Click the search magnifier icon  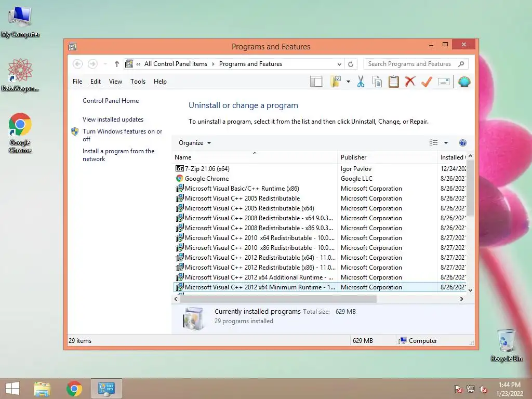461,64
